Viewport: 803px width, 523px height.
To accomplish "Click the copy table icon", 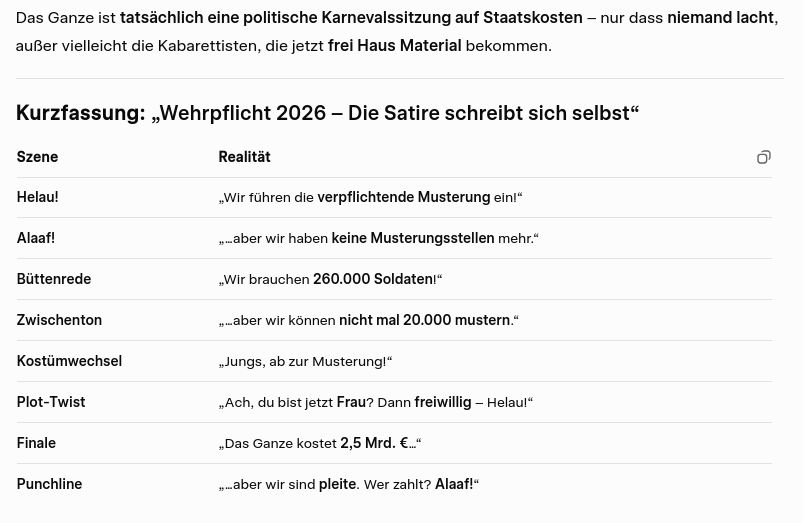I will click(764, 157).
